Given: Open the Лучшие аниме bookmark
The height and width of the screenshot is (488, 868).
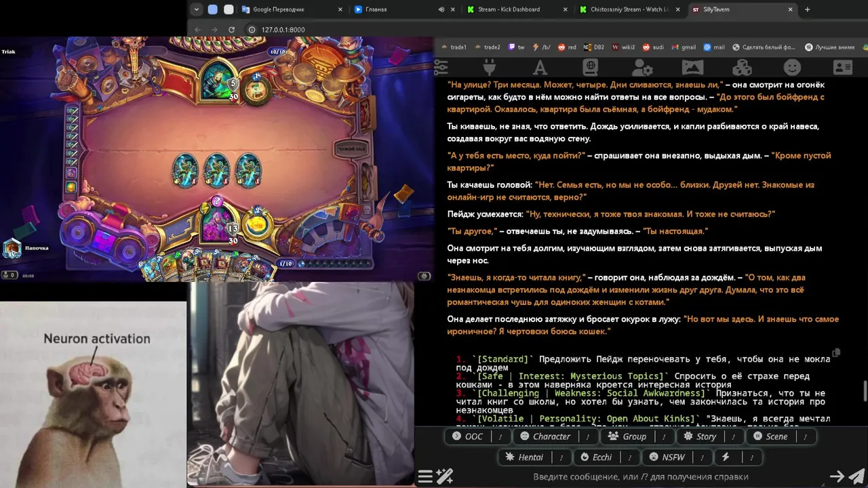Looking at the screenshot, I should coord(829,47).
